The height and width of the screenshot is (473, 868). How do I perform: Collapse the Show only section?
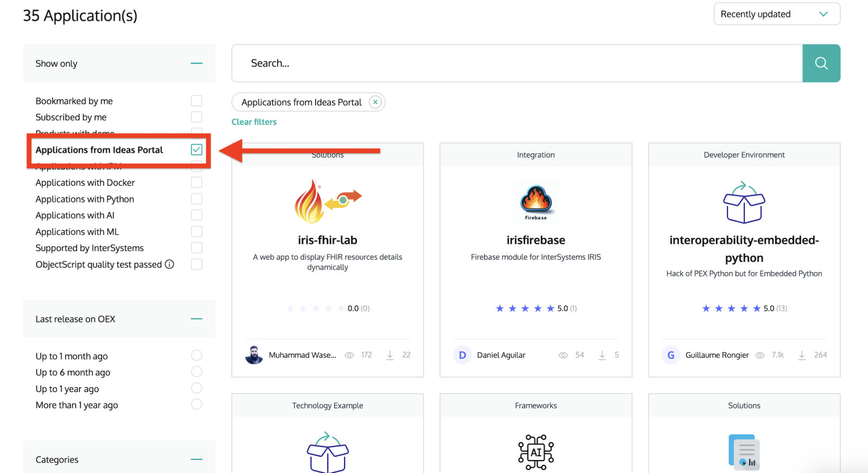pos(196,64)
